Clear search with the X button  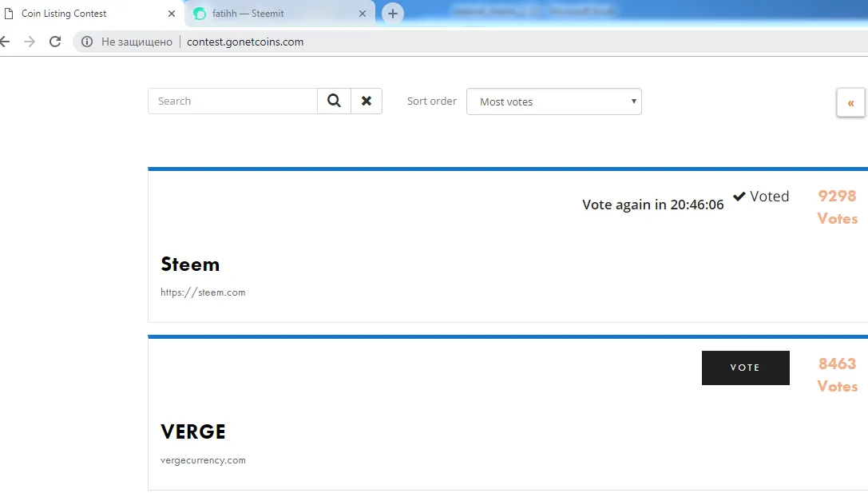(x=367, y=101)
